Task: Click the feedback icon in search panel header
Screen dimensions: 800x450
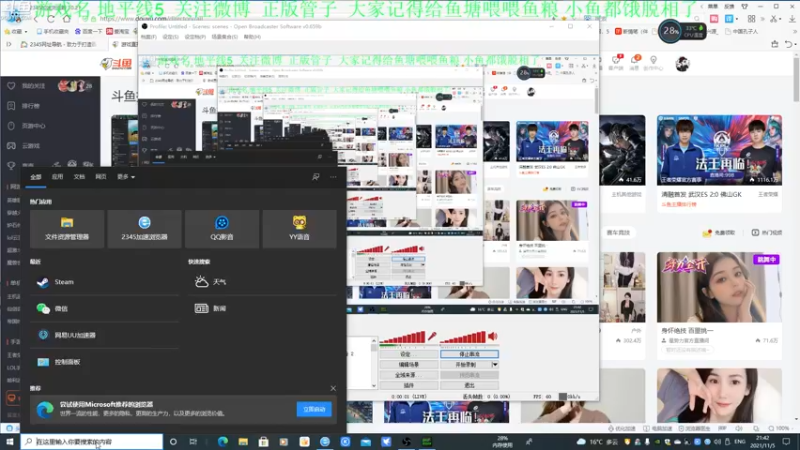Action: [x=316, y=177]
